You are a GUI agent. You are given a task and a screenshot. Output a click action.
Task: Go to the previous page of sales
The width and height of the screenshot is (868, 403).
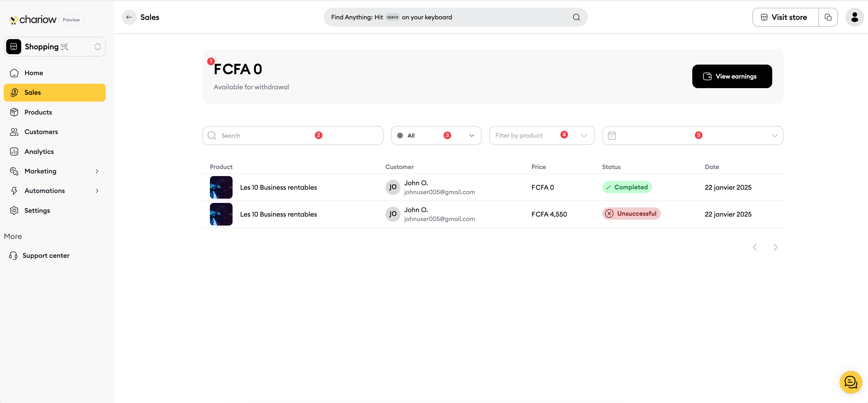click(x=755, y=247)
